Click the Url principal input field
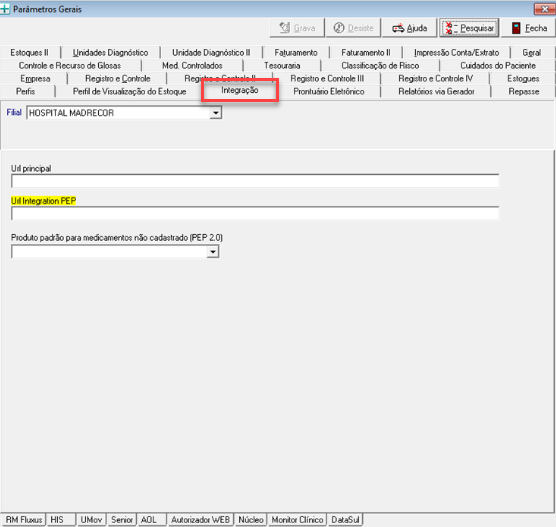 click(255, 181)
